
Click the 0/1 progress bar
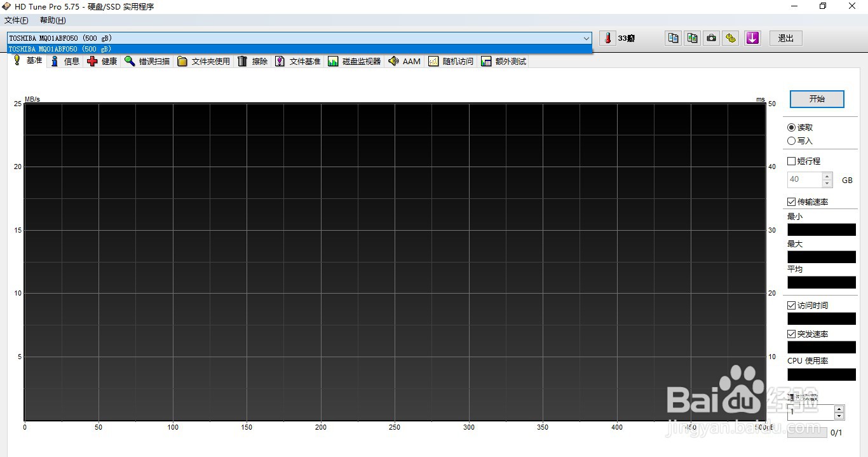(x=807, y=432)
